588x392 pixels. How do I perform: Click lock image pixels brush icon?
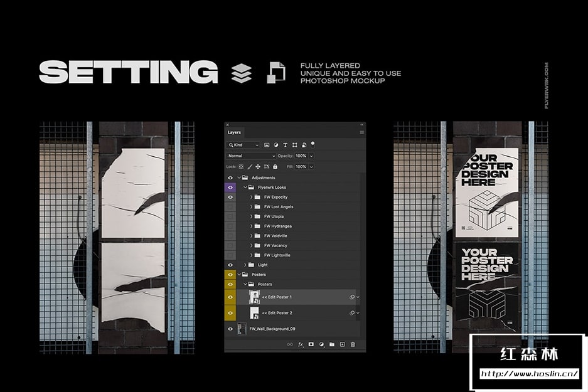[250, 167]
